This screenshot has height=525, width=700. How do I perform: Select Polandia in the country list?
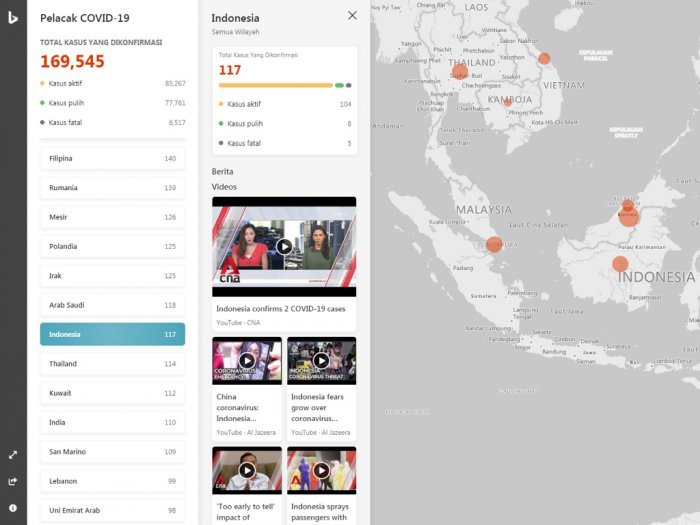point(112,246)
